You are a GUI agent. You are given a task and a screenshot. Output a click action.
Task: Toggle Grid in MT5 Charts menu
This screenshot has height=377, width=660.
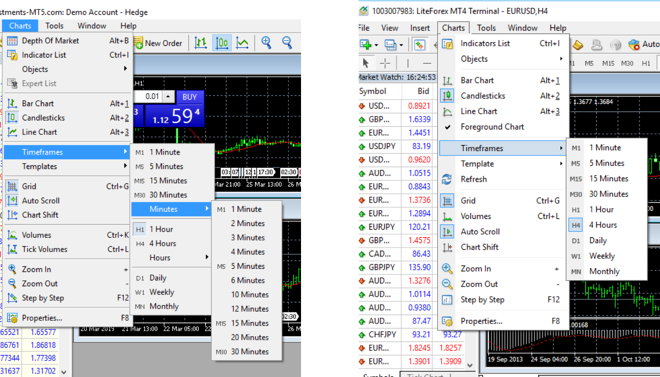coord(67,186)
